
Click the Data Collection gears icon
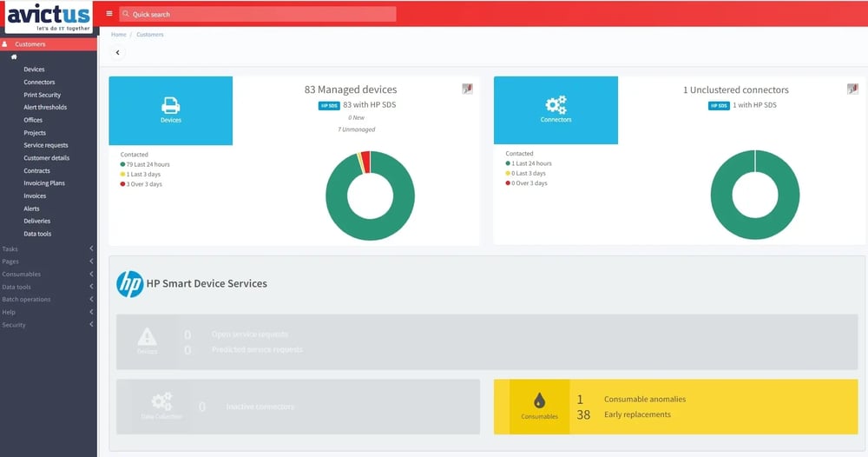coord(161,401)
